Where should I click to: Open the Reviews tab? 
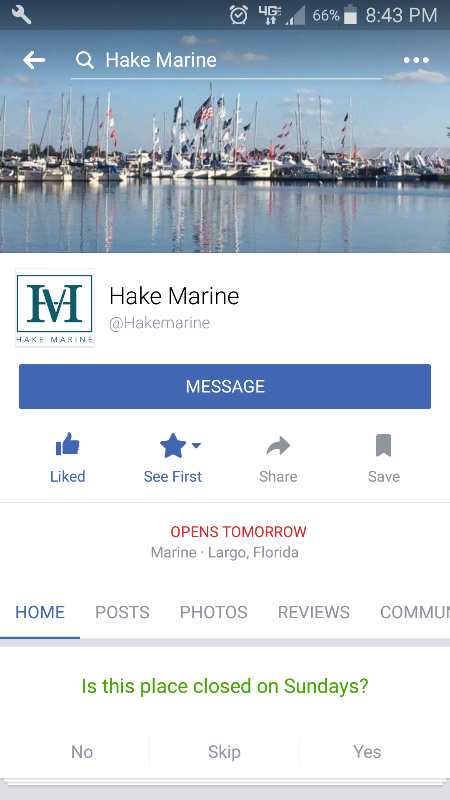[x=314, y=612]
